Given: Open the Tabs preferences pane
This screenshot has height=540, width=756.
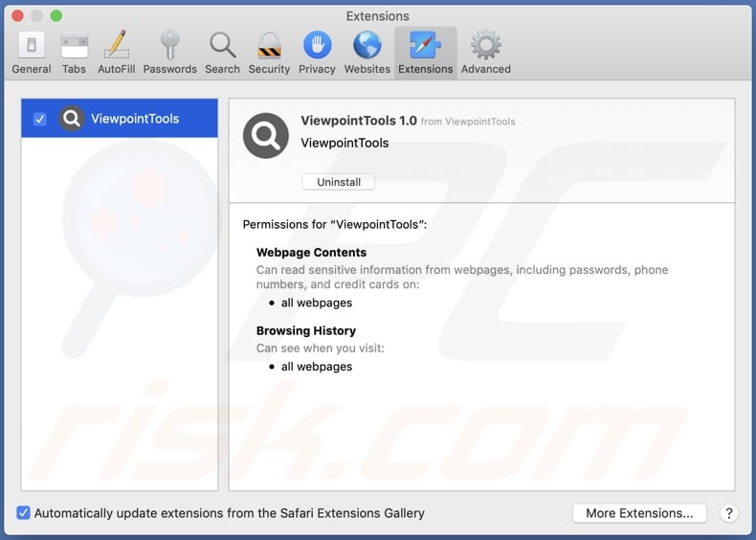Looking at the screenshot, I should pyautogui.click(x=74, y=53).
